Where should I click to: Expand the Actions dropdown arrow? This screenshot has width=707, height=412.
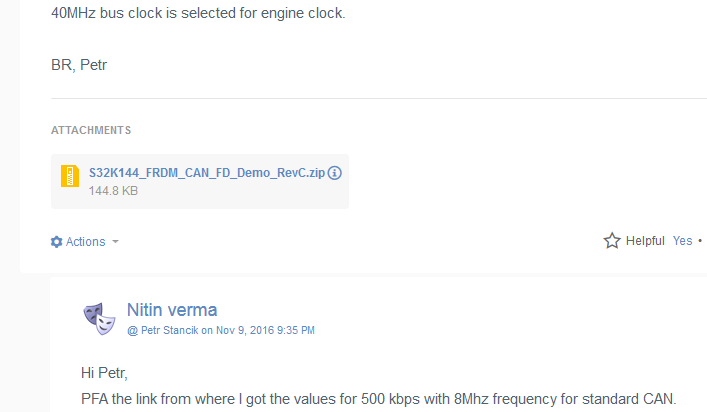(x=115, y=242)
